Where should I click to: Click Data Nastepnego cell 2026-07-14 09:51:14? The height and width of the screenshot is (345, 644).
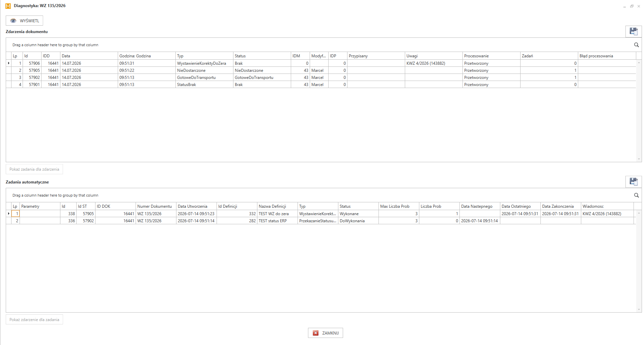pyautogui.click(x=480, y=221)
